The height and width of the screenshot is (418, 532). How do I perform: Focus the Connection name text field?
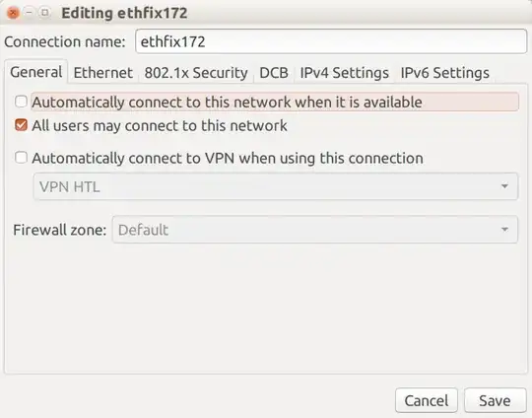coord(331,41)
